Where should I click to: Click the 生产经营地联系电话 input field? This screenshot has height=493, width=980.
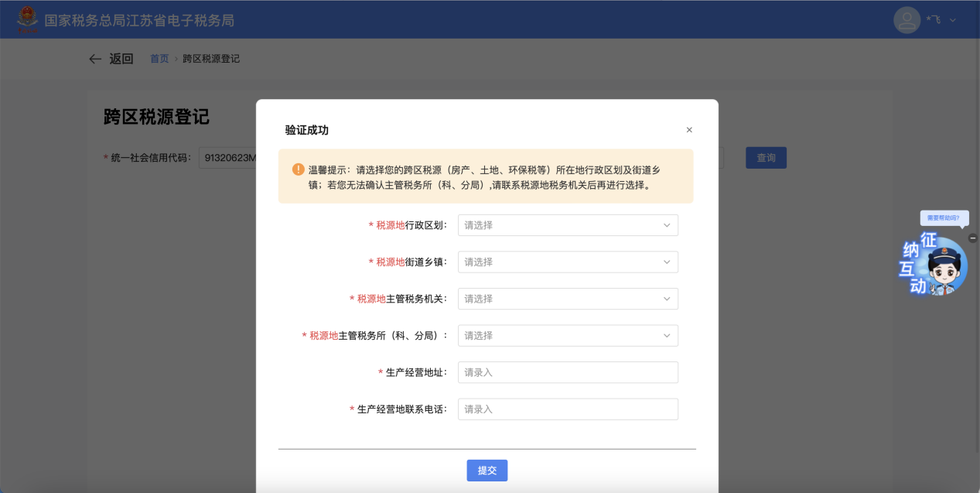[x=568, y=409]
